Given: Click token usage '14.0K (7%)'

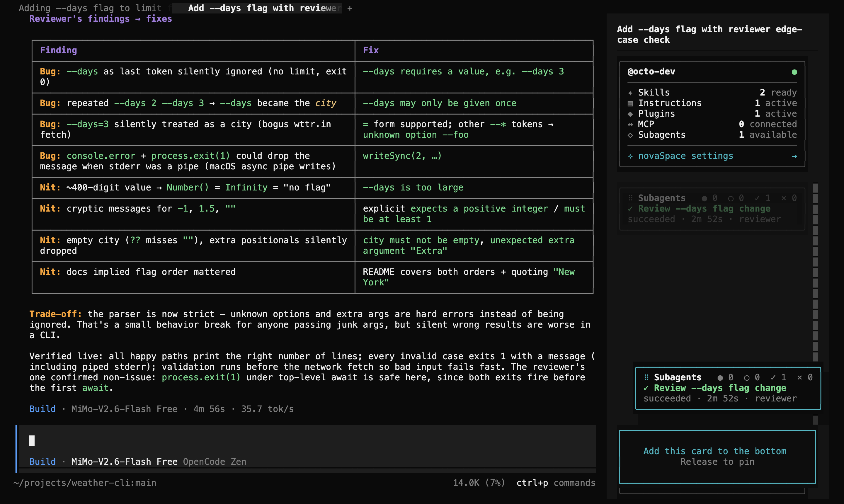Looking at the screenshot, I should (x=479, y=483).
